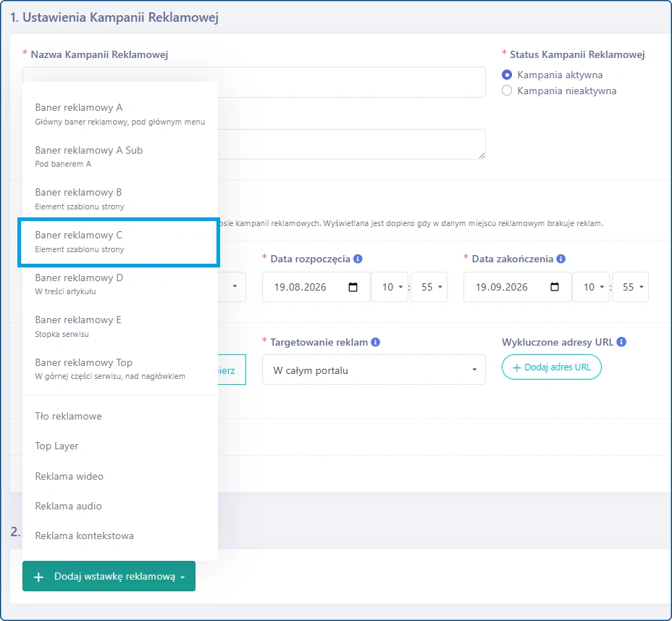The width and height of the screenshot is (672, 621).
Task: Click info icon next to Data zakończenia
Action: [x=560, y=259]
